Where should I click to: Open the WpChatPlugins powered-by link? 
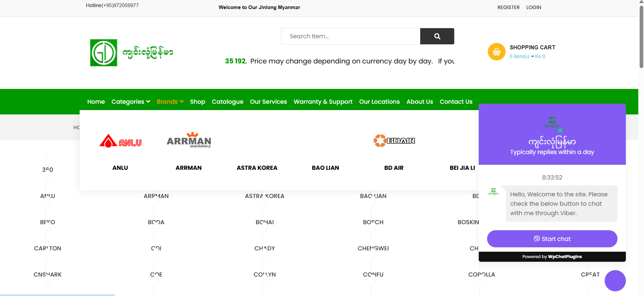(565, 257)
